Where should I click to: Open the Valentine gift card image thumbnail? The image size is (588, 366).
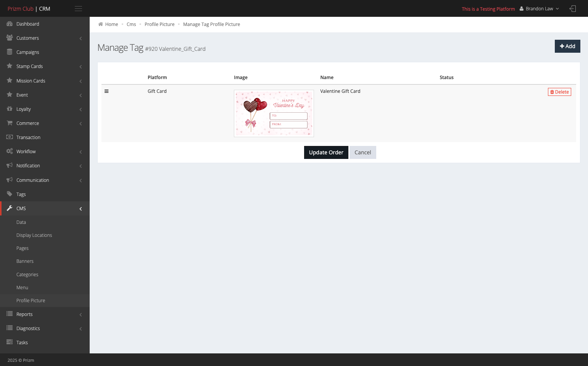click(x=274, y=113)
